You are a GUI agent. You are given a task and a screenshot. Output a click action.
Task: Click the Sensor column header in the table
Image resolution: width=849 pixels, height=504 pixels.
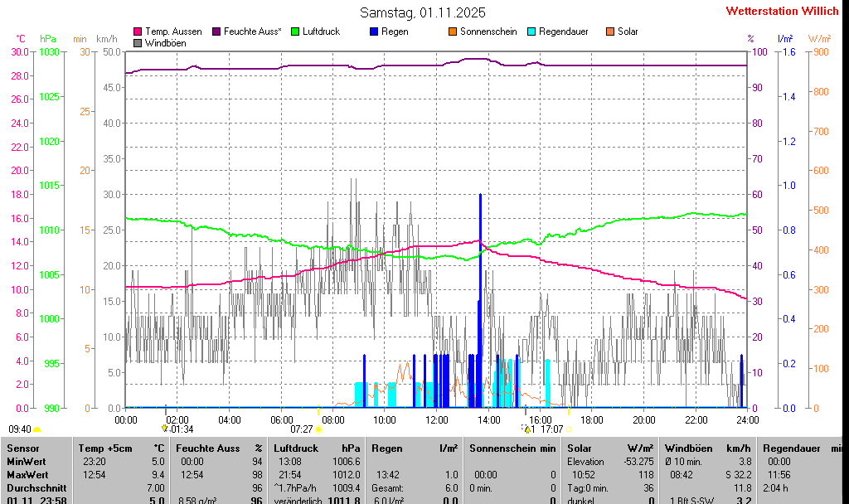pyautogui.click(x=22, y=448)
